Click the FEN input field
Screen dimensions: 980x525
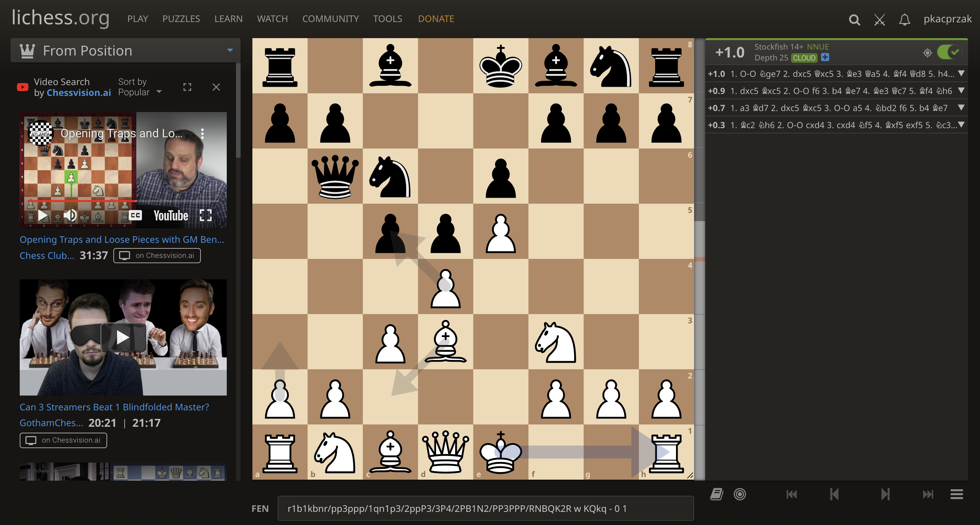(x=490, y=508)
